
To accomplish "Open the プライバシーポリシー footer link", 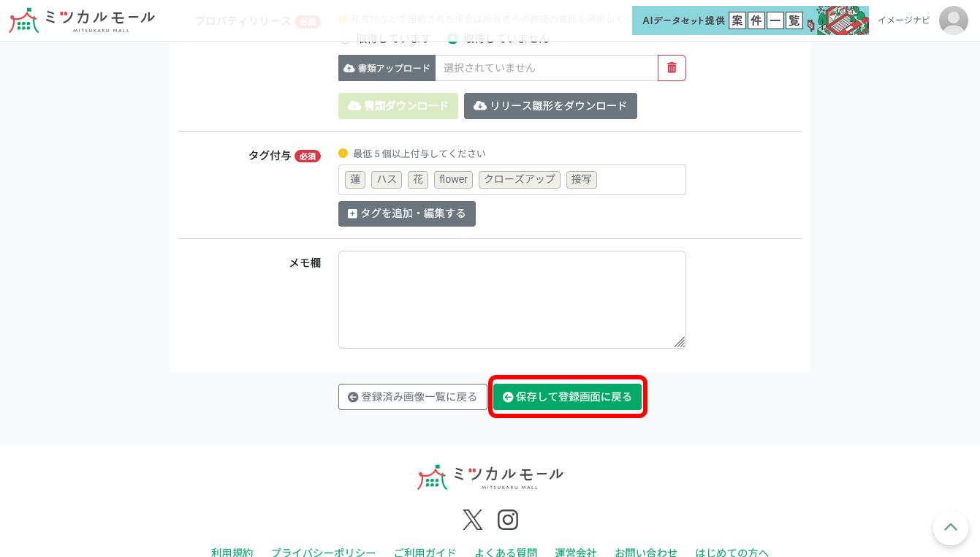I will click(x=323, y=553).
